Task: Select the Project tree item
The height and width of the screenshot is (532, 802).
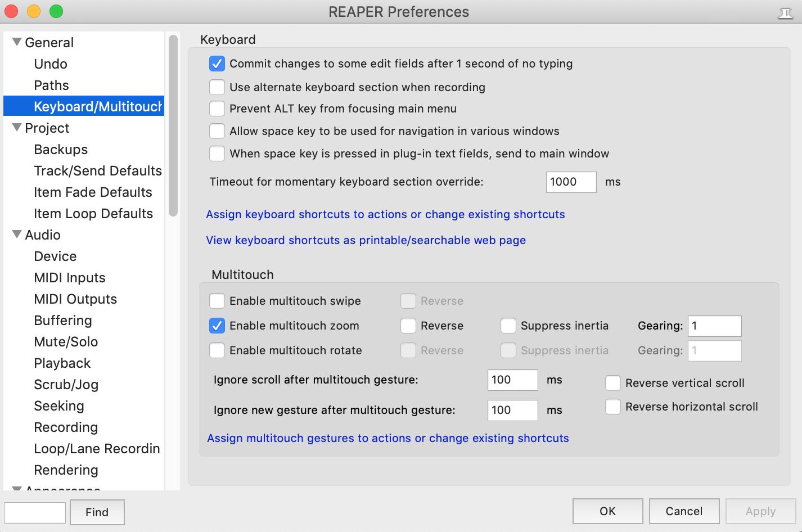Action: tap(47, 128)
